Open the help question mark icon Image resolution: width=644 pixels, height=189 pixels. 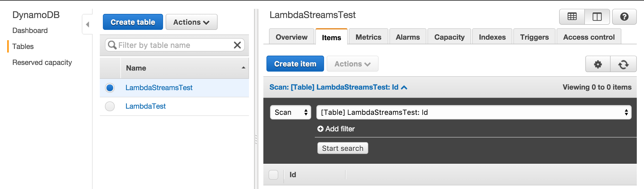625,16
